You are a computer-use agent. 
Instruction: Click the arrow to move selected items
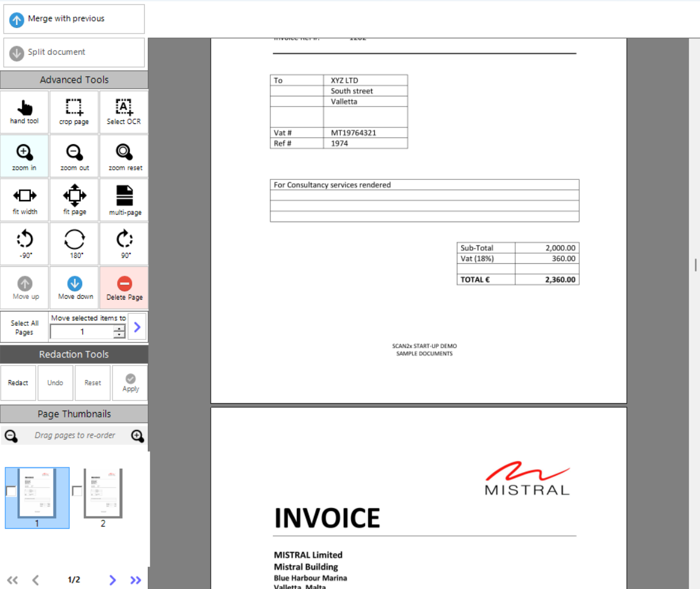137,326
